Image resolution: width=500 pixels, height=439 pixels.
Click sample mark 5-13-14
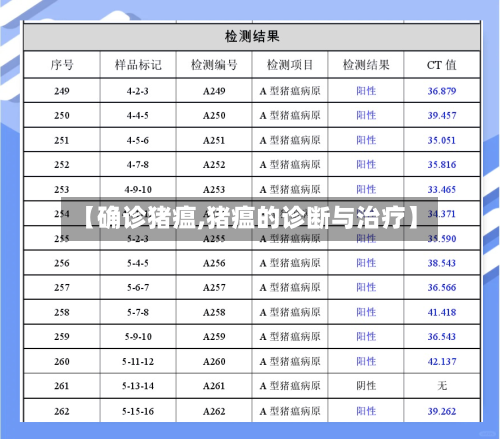[138, 386]
